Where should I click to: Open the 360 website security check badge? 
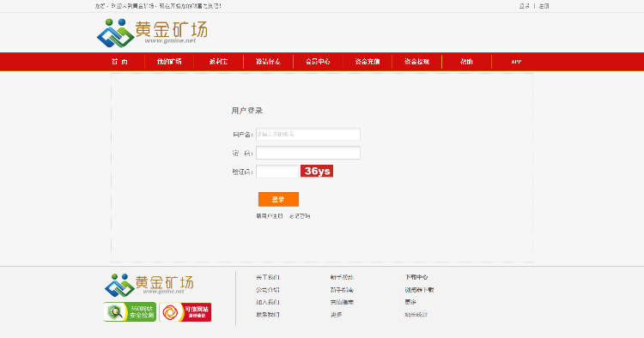click(x=130, y=312)
